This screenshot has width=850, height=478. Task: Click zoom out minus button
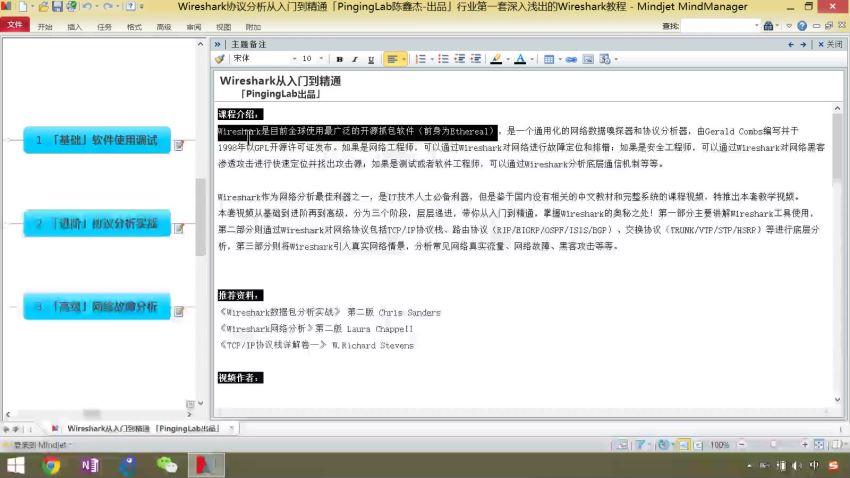(x=741, y=444)
